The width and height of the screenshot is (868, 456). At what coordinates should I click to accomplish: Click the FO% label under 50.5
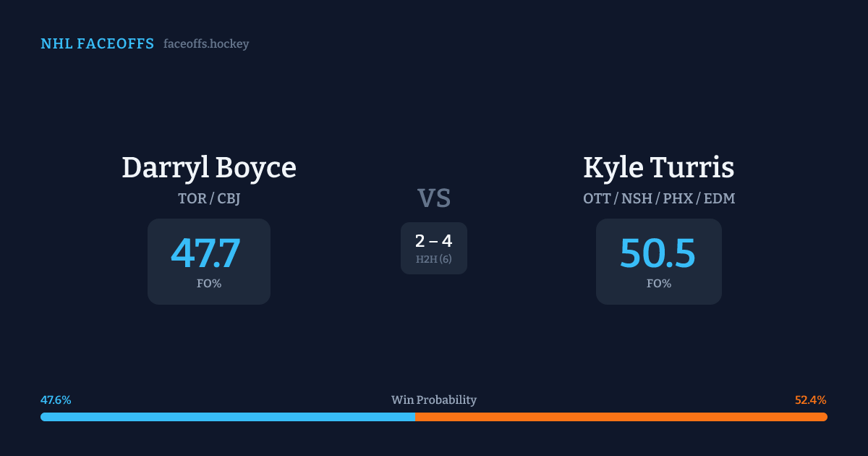659,284
